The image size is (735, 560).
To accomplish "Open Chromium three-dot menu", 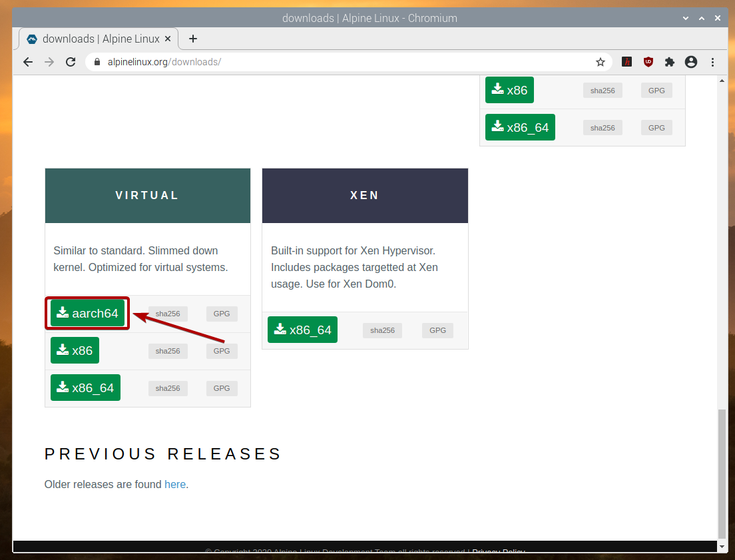I will [x=712, y=62].
